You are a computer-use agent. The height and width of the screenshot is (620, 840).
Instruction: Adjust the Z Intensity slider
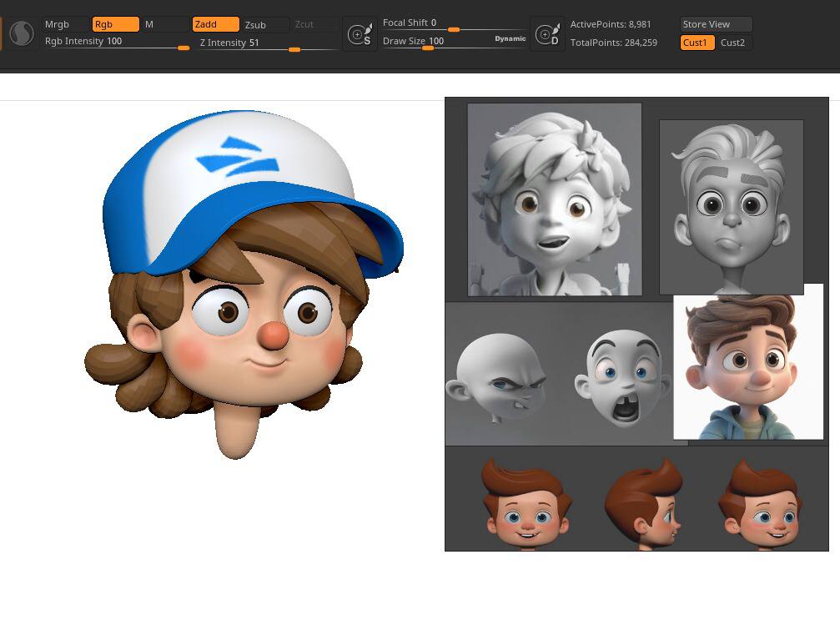point(267,43)
